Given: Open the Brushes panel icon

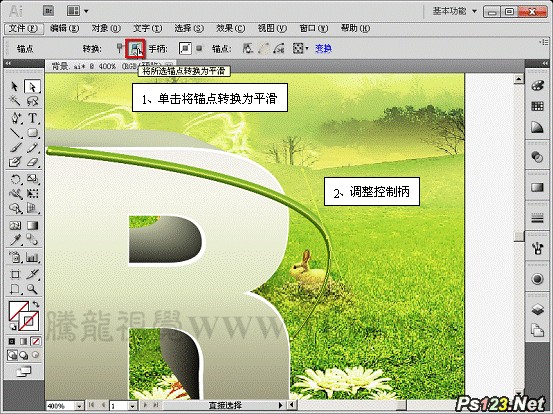Looking at the screenshot, I should click(x=537, y=249).
